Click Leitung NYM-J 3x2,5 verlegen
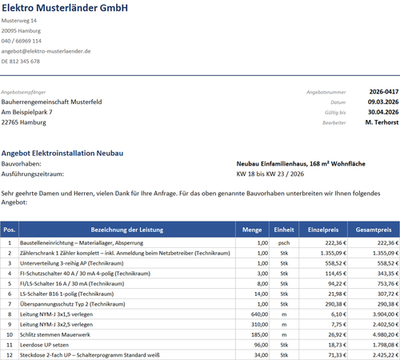Screen dimensions: 400x360 pyautogui.click(x=56, y=325)
